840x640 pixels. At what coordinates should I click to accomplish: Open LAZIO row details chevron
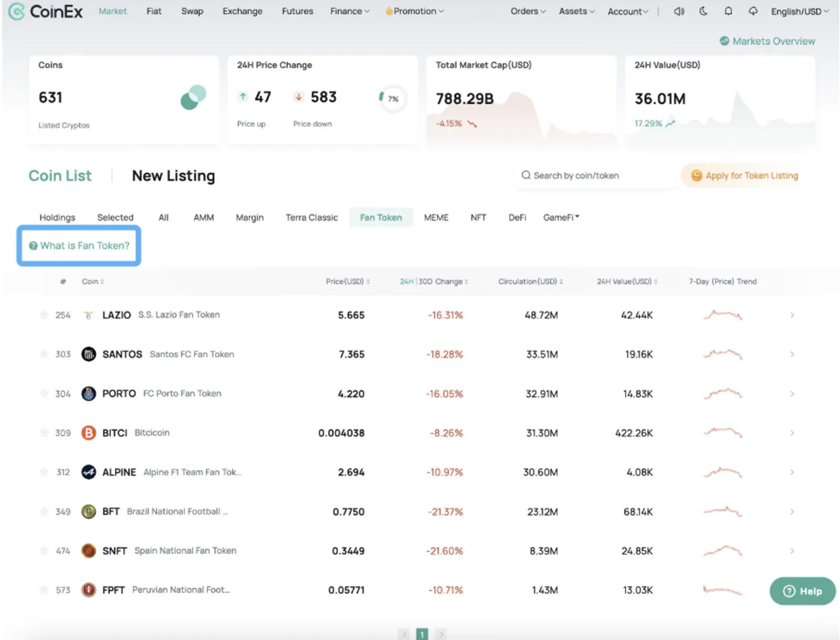(x=792, y=315)
